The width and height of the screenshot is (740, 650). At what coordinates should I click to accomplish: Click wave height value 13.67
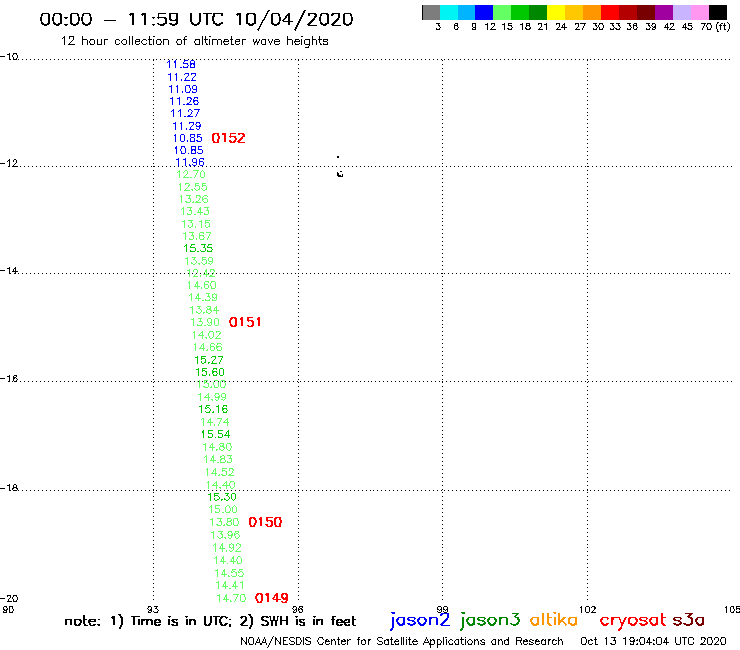click(197, 236)
